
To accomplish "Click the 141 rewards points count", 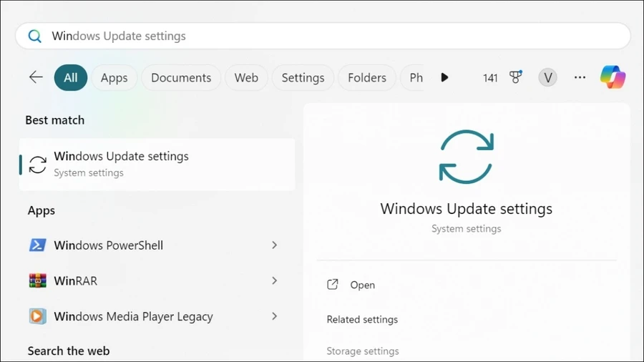I will pyautogui.click(x=490, y=78).
